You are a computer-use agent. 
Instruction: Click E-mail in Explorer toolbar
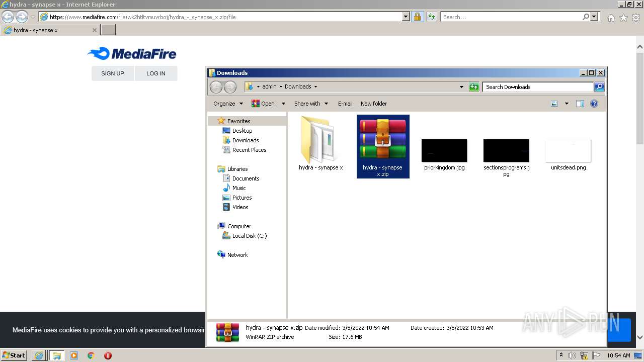[345, 104]
